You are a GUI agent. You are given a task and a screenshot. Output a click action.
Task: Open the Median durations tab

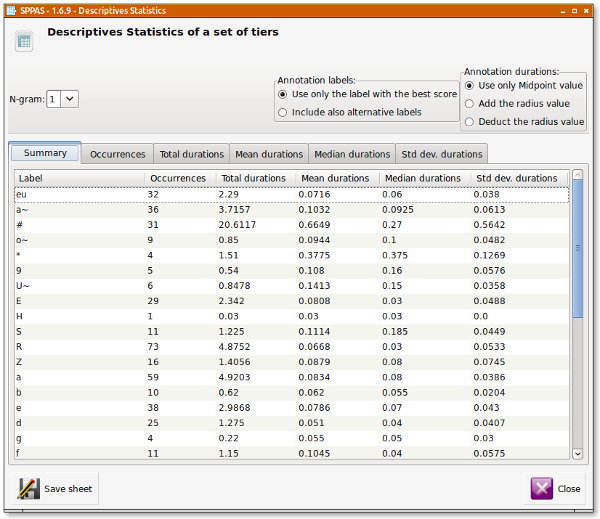point(352,154)
